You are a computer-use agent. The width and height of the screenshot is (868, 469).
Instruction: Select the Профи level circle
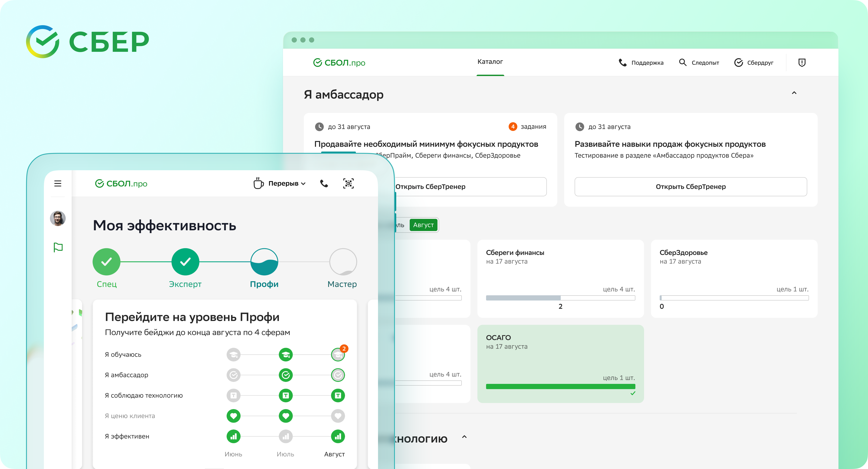[x=264, y=262]
